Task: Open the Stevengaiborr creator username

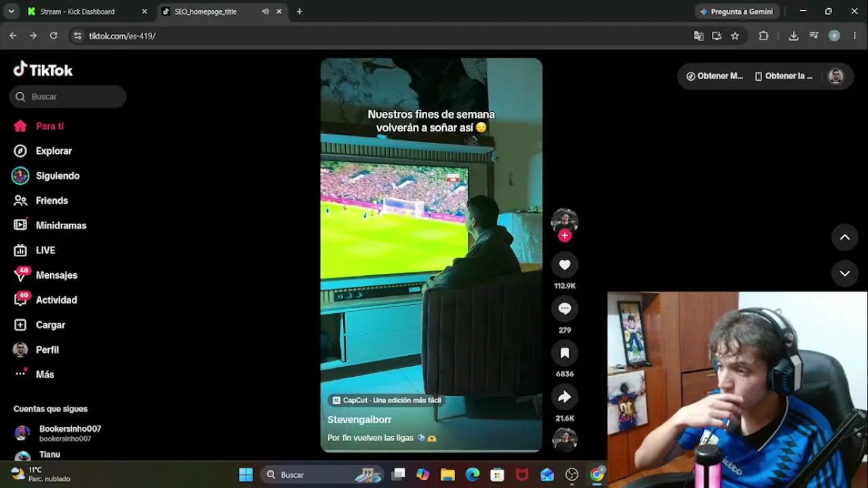Action: tap(359, 420)
